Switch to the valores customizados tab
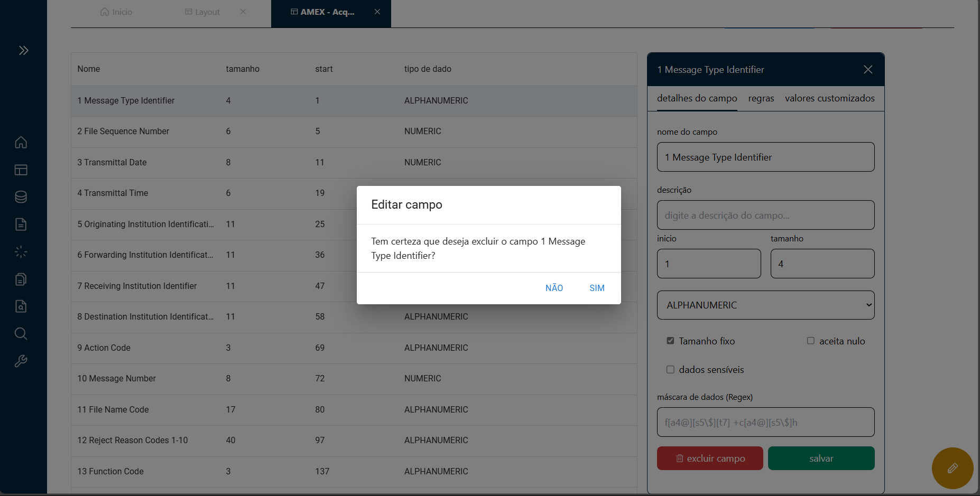The width and height of the screenshot is (980, 496). tap(829, 98)
